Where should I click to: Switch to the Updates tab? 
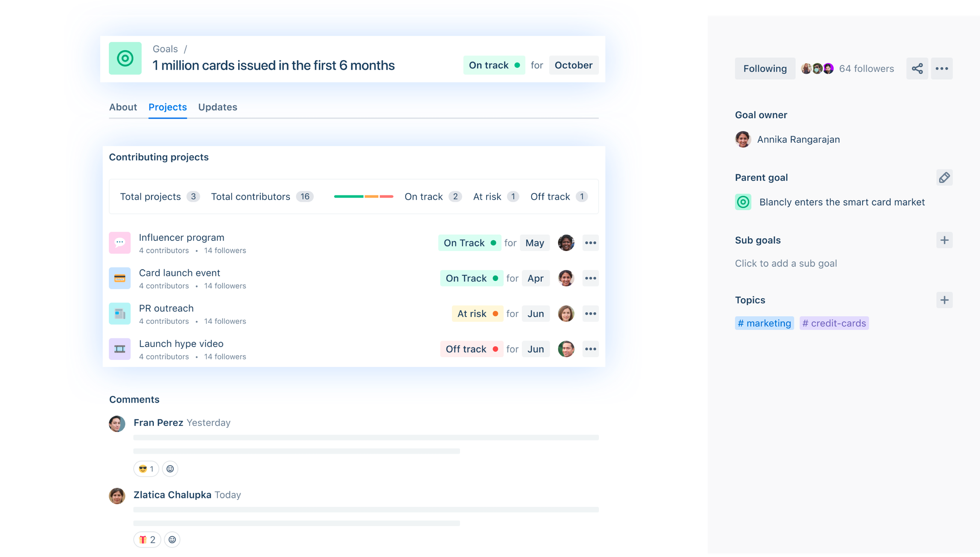click(x=218, y=107)
